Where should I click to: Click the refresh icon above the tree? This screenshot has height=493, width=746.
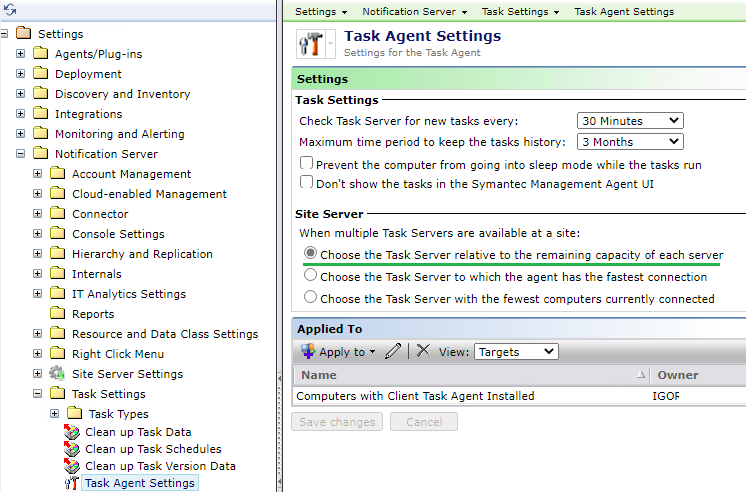[10, 10]
